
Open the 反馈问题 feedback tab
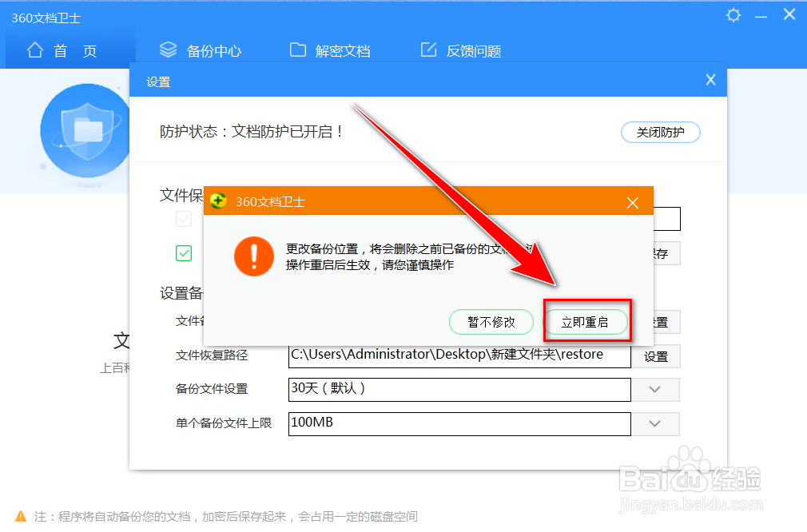point(460,50)
